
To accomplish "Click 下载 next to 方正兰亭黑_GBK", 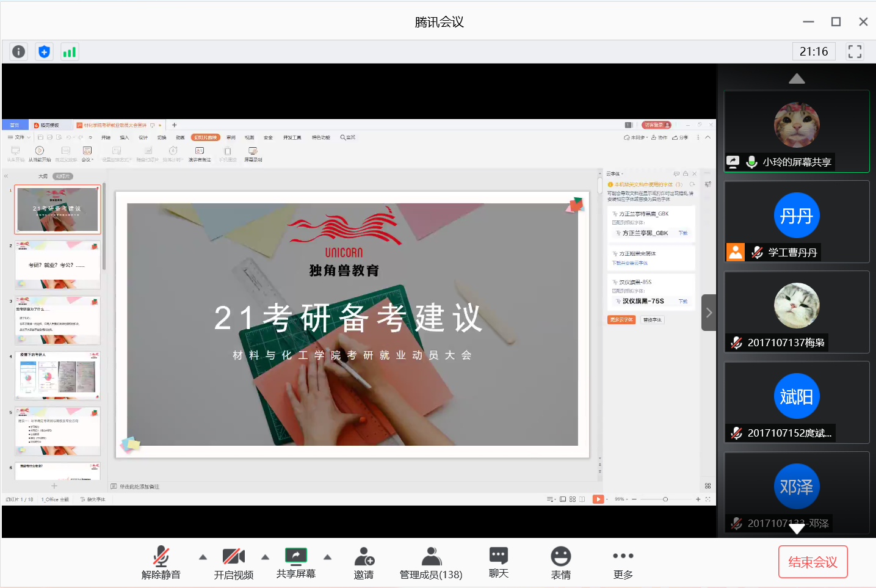I will pyautogui.click(x=683, y=233).
